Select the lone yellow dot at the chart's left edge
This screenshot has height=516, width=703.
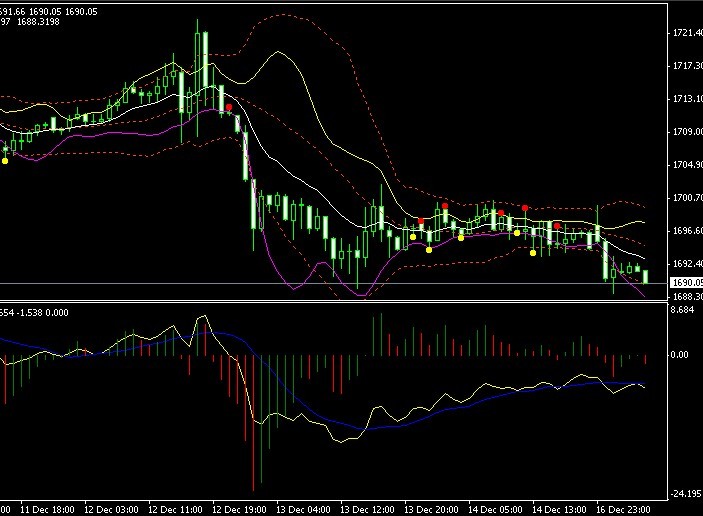pyautogui.click(x=5, y=161)
